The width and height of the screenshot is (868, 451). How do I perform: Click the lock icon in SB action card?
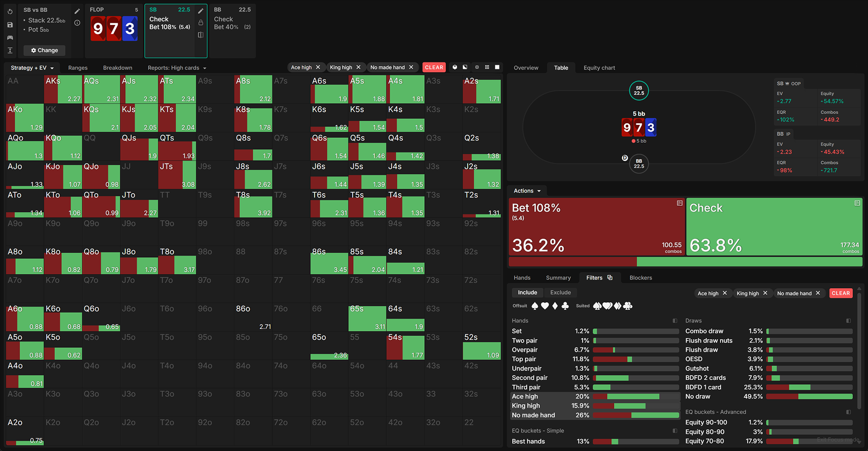[x=201, y=23]
